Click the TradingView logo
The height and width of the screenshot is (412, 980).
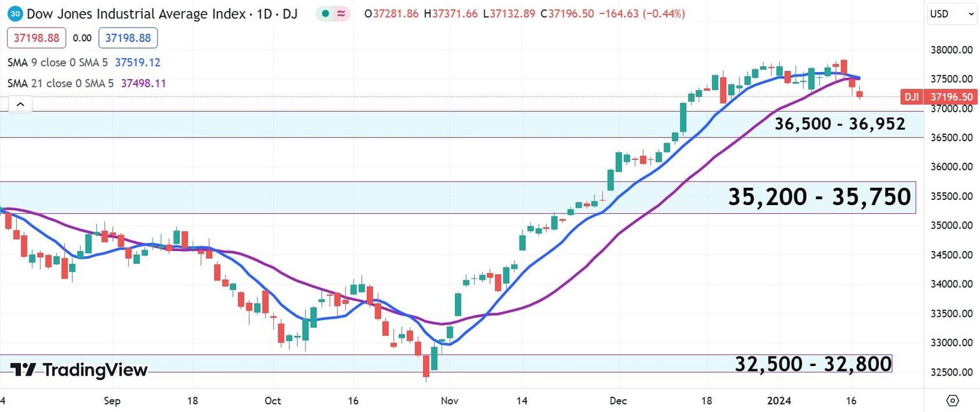click(79, 370)
